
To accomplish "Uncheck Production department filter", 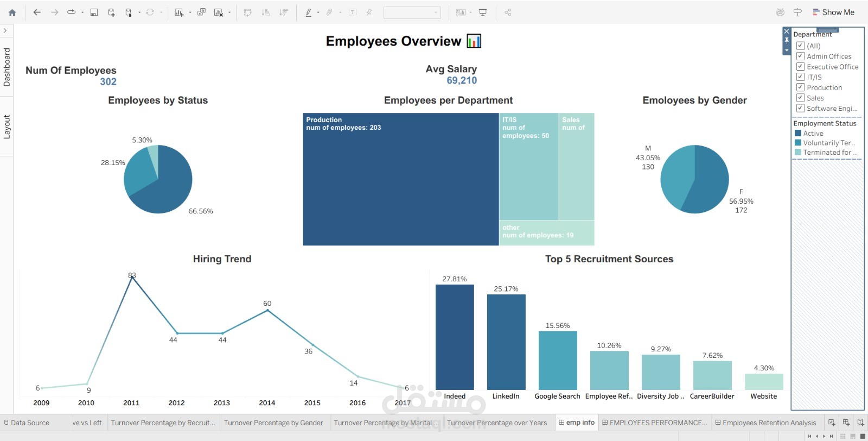I will tap(800, 87).
